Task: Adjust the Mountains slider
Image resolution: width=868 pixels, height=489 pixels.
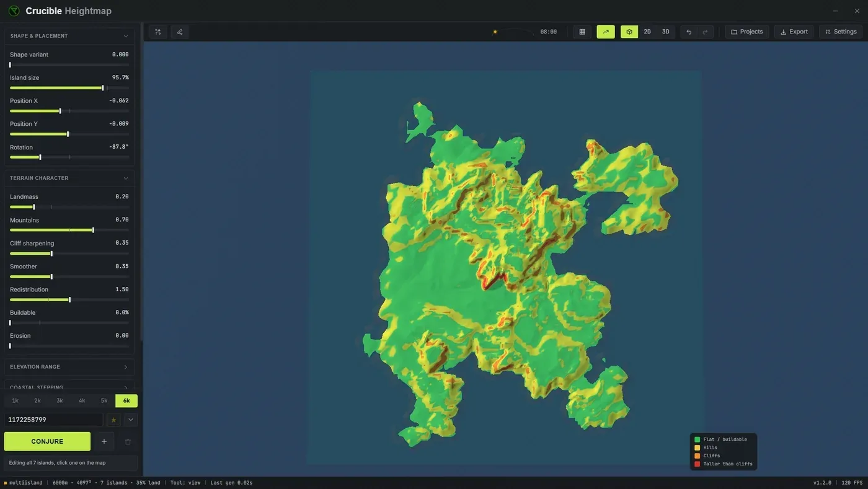Action: [x=69, y=230]
